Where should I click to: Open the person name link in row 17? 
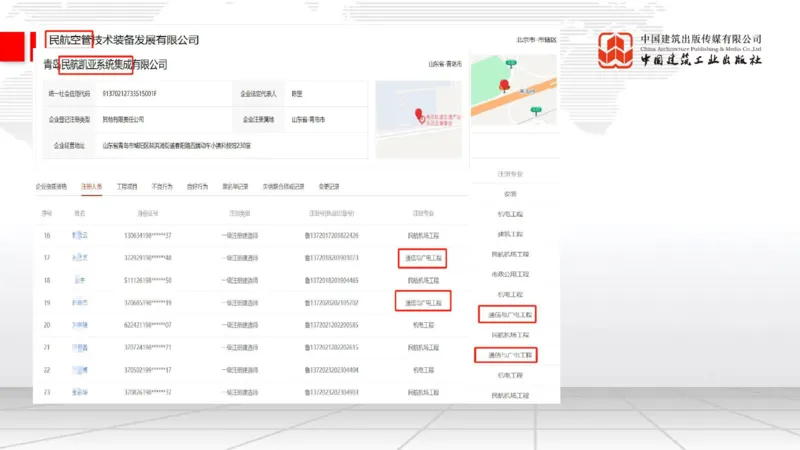tap(80, 258)
